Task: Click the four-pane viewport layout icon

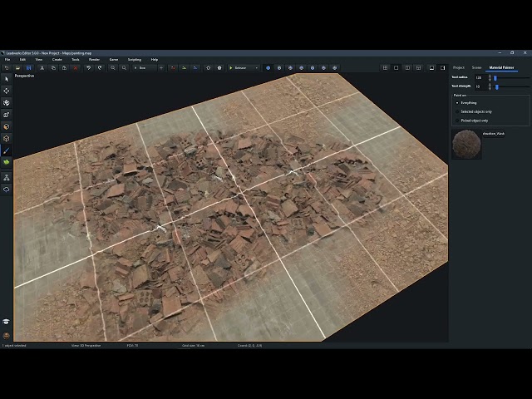Action: pyautogui.click(x=385, y=68)
